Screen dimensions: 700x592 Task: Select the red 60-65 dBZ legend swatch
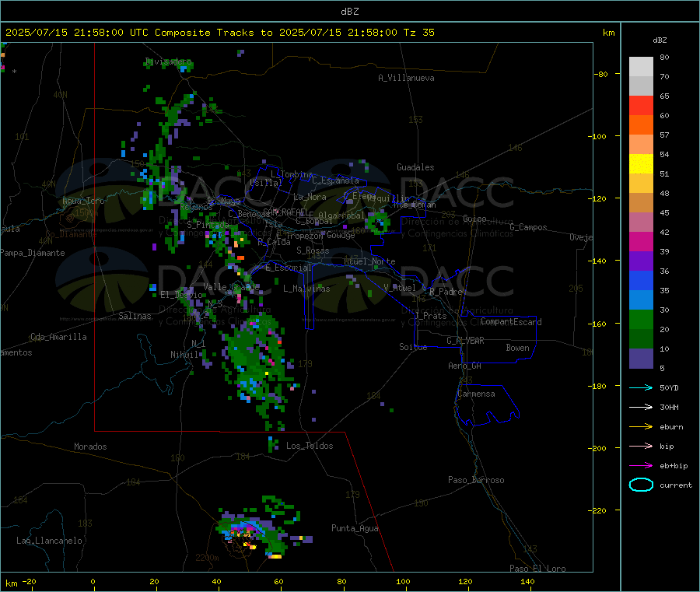pyautogui.click(x=641, y=105)
